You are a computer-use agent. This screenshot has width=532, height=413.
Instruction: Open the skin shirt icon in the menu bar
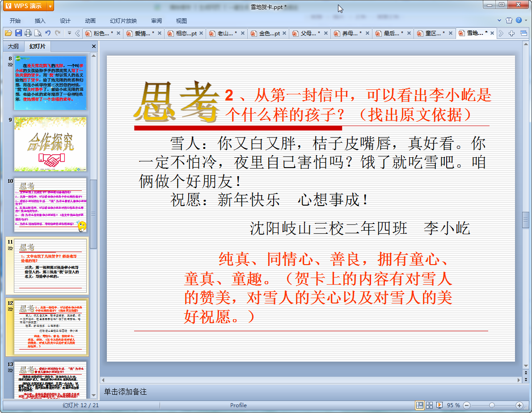509,21
